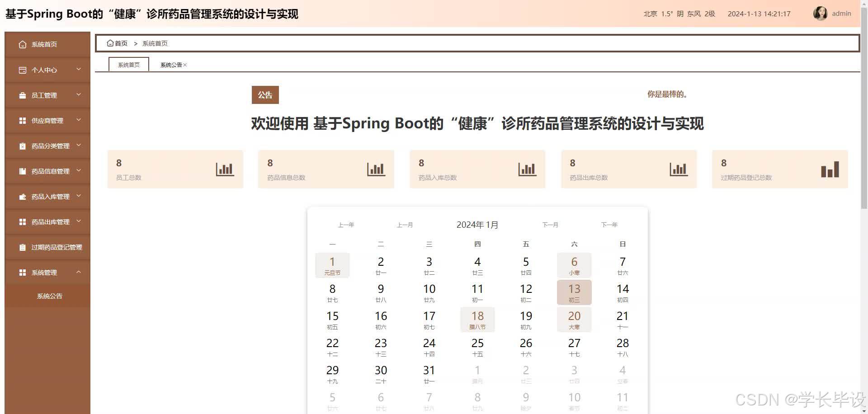
Task: Click the page vertical scrollbar
Action: click(864, 108)
